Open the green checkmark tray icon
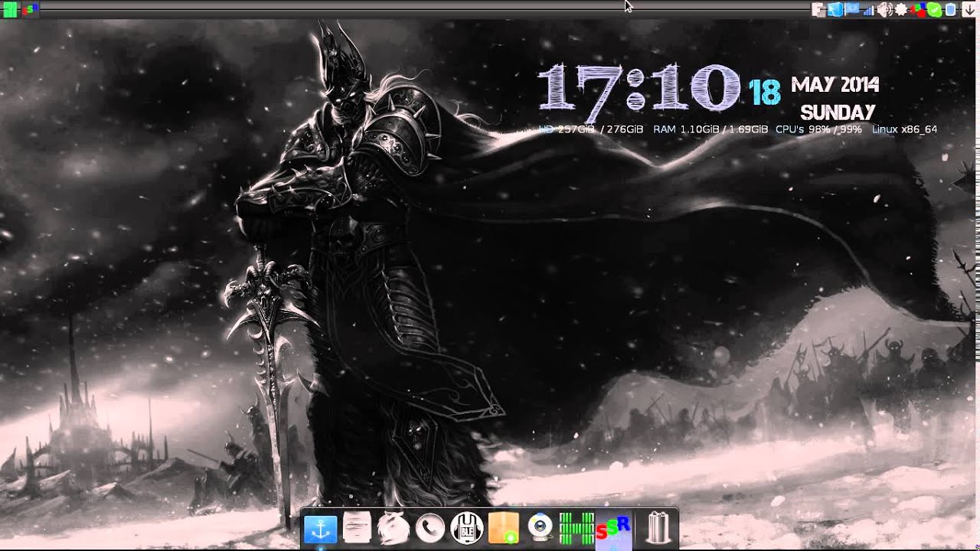 click(x=934, y=10)
